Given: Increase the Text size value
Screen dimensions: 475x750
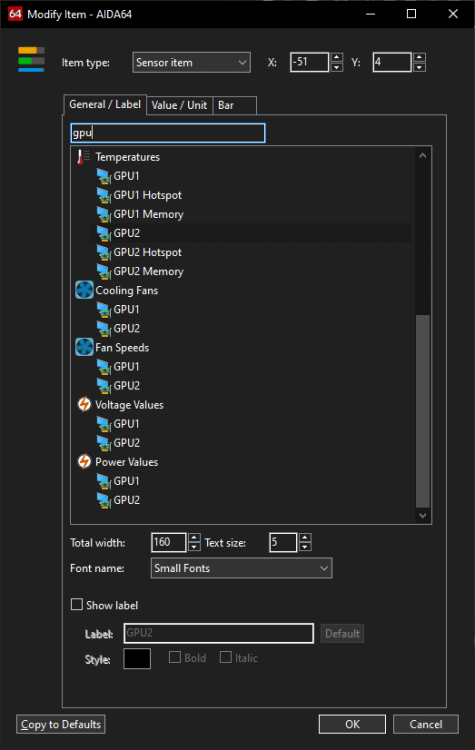Looking at the screenshot, I should tap(305, 538).
